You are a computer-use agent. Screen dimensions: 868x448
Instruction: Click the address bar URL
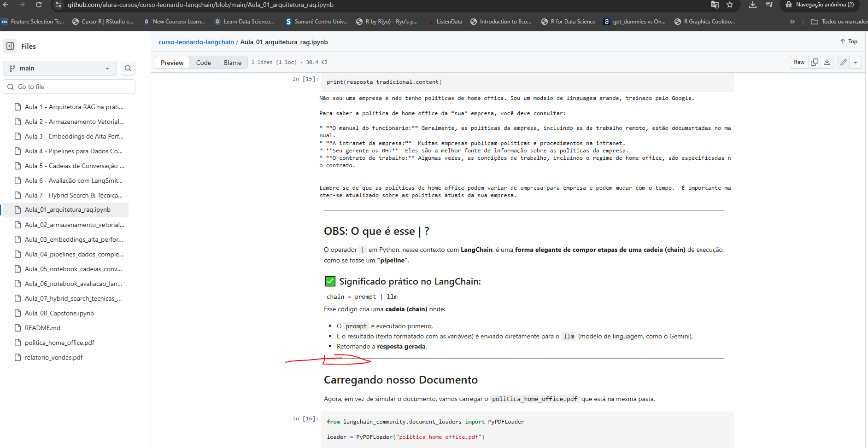[200, 5]
